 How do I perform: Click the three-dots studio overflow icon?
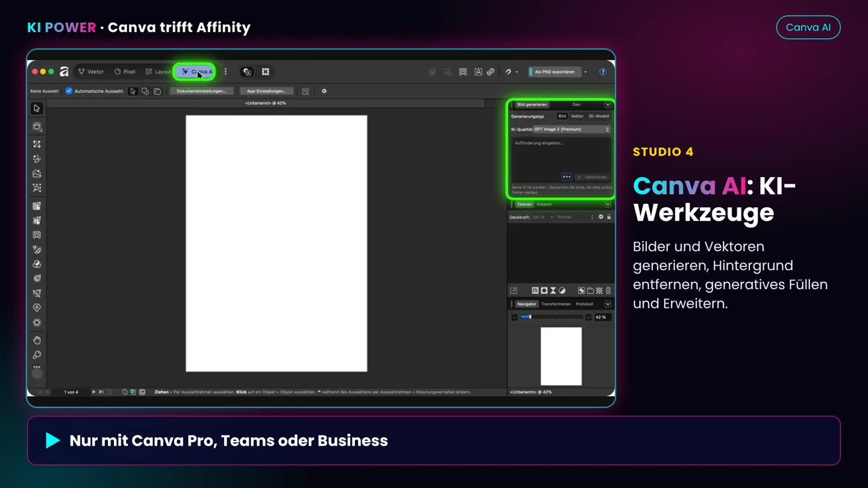(225, 72)
